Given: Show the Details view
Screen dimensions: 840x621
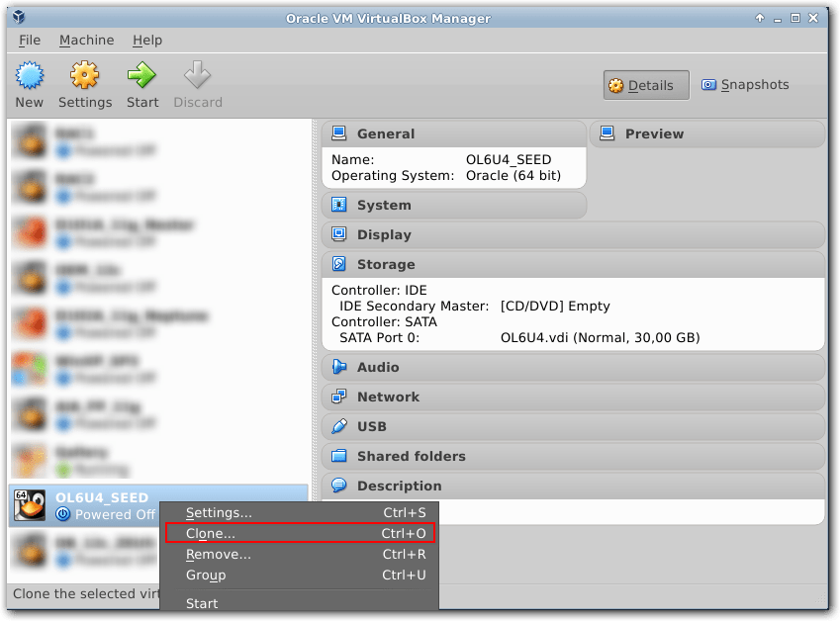Looking at the screenshot, I should [645, 84].
